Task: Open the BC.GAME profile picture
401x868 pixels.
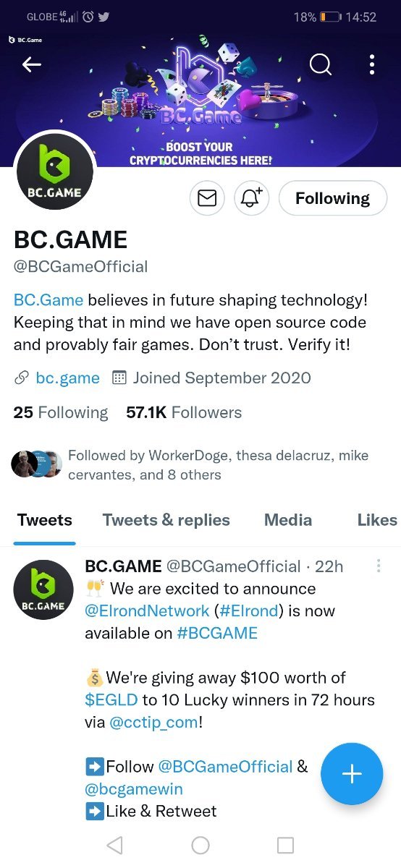Action: 54,172
